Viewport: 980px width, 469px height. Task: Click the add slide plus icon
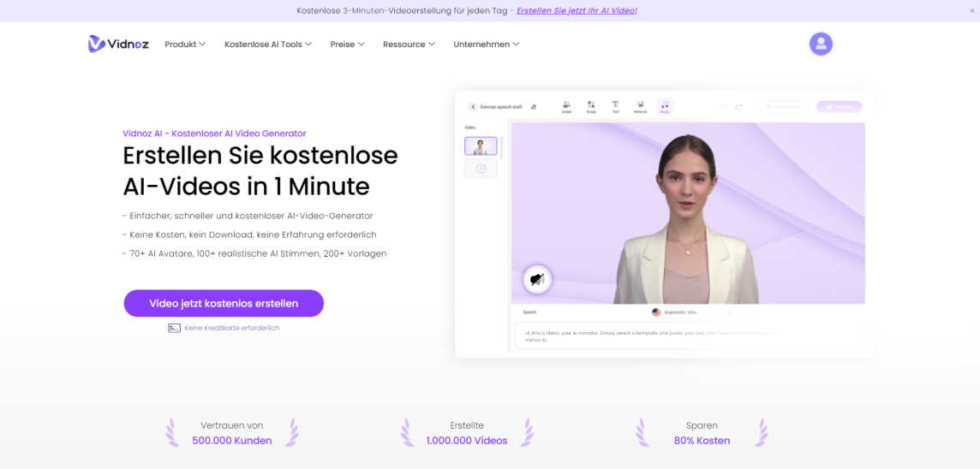click(481, 169)
